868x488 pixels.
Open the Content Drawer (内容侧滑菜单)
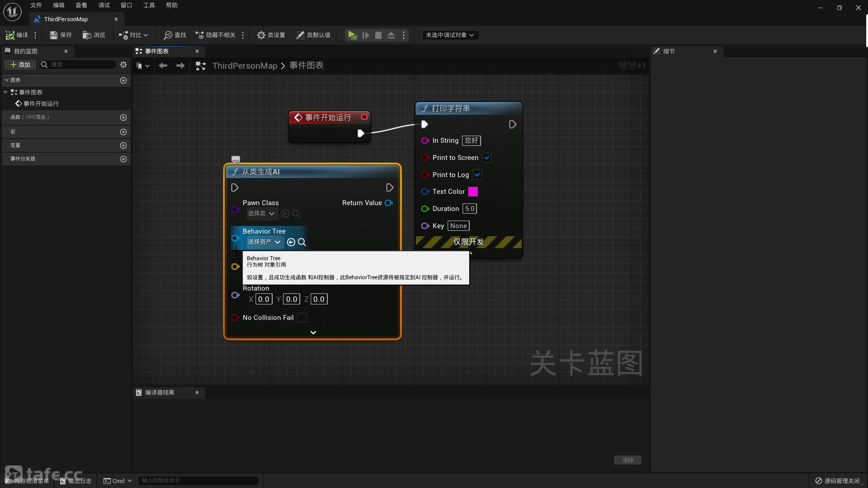pyautogui.click(x=28, y=481)
